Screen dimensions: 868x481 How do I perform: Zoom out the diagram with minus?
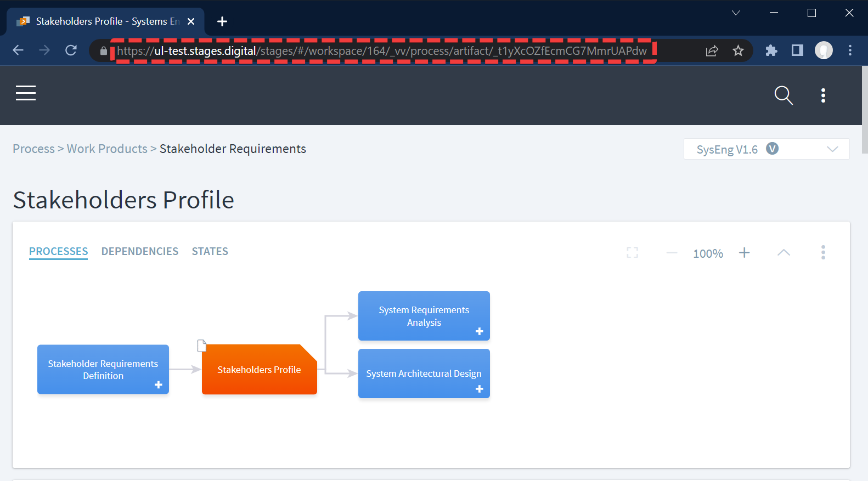(672, 253)
